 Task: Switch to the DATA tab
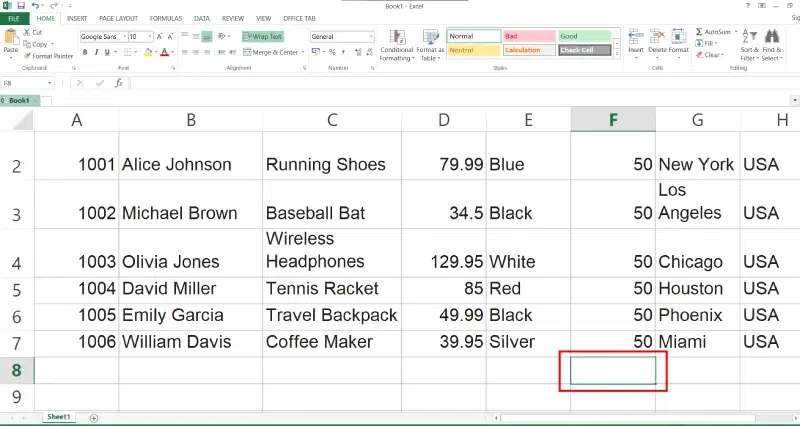pos(202,18)
